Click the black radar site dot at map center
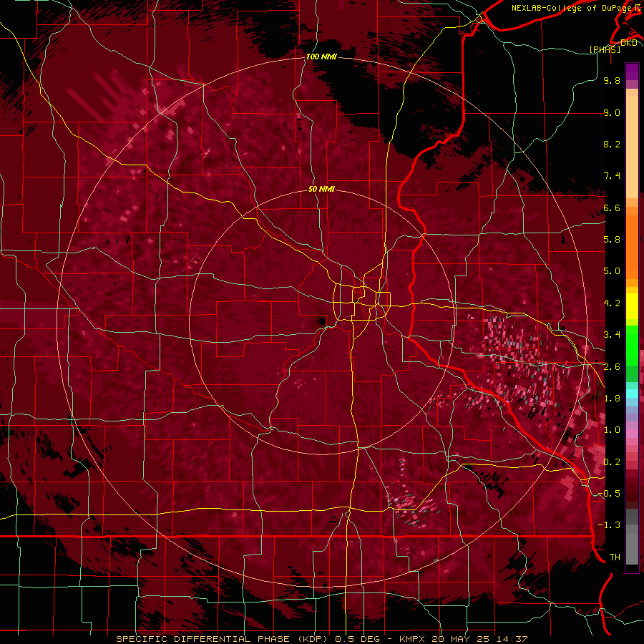Screen dimensions: 644x644 (x=321, y=321)
